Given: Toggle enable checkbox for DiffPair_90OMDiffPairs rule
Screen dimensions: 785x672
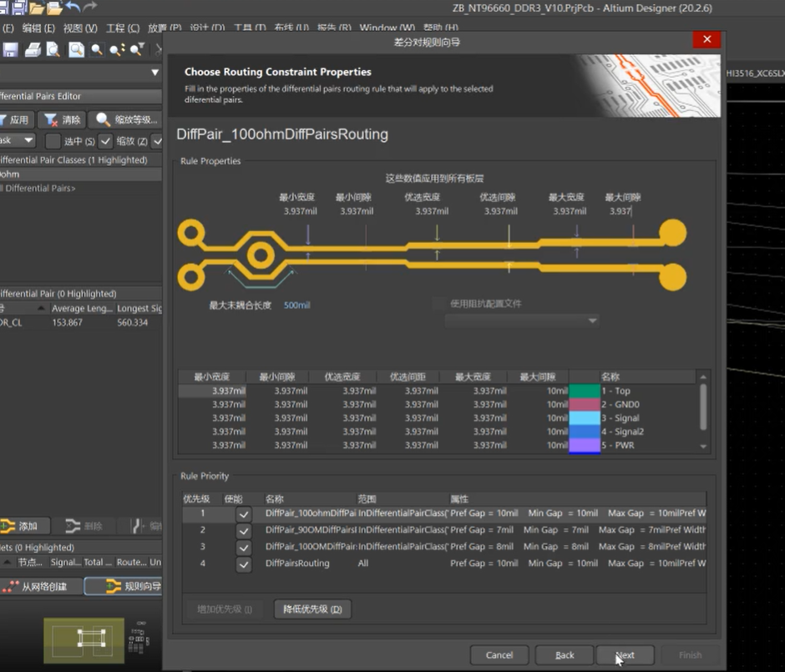Looking at the screenshot, I should [243, 530].
